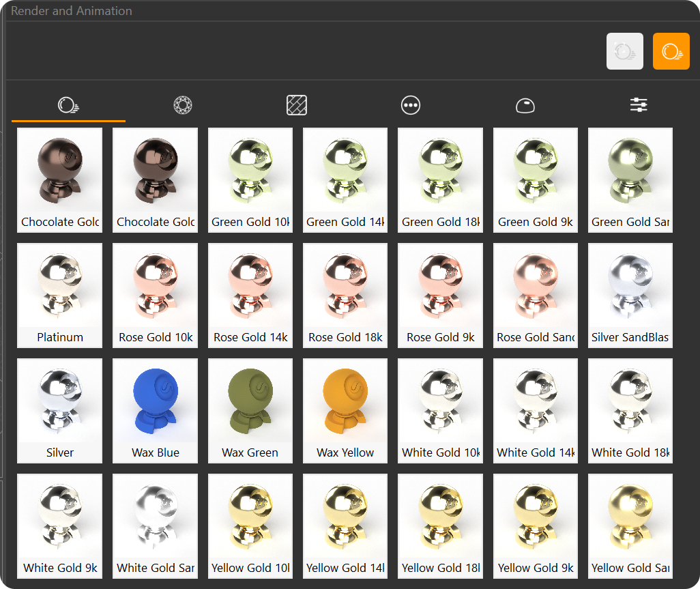The height and width of the screenshot is (589, 700).
Task: Open the gemstone materials tab
Action: coord(183,105)
